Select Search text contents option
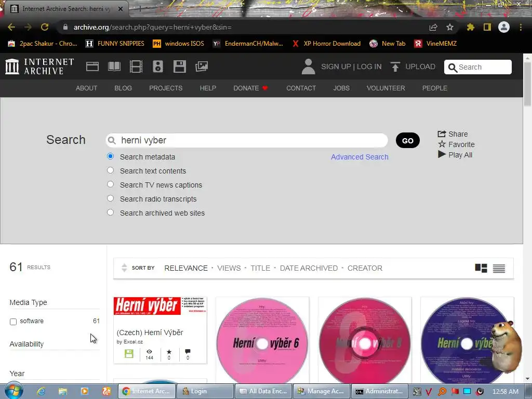The width and height of the screenshot is (532, 399). 110,170
